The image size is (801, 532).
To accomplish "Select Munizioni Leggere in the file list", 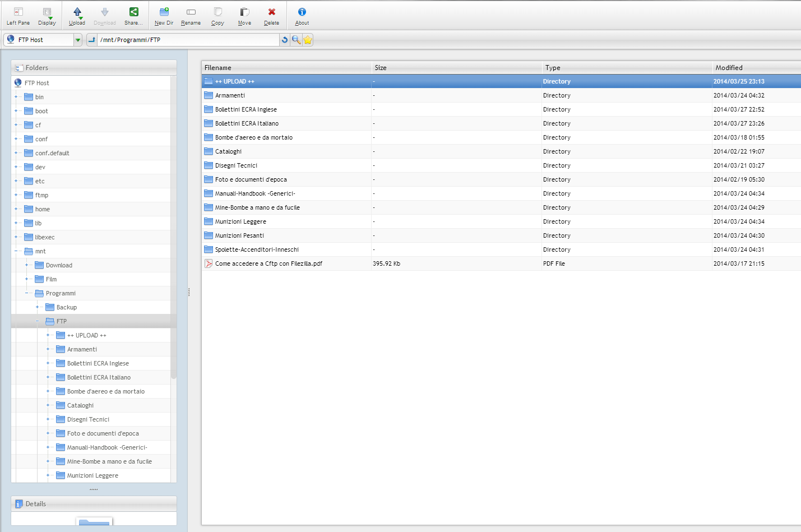I will coord(501,221).
